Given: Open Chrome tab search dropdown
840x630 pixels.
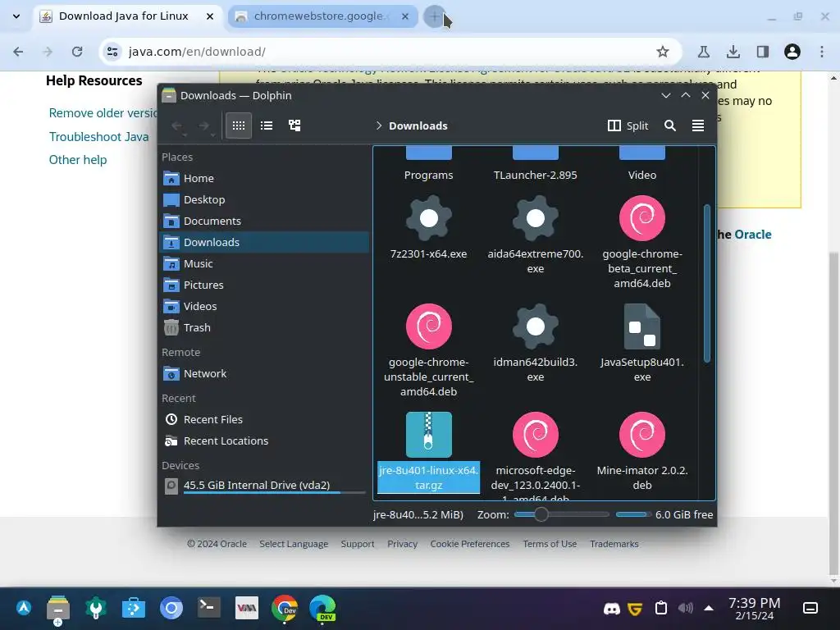Looking at the screenshot, I should point(16,16).
